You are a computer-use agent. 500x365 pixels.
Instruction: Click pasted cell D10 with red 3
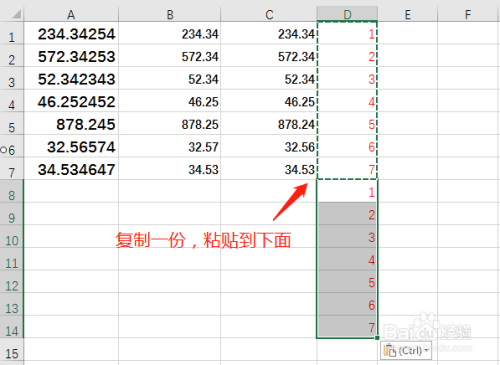point(347,237)
